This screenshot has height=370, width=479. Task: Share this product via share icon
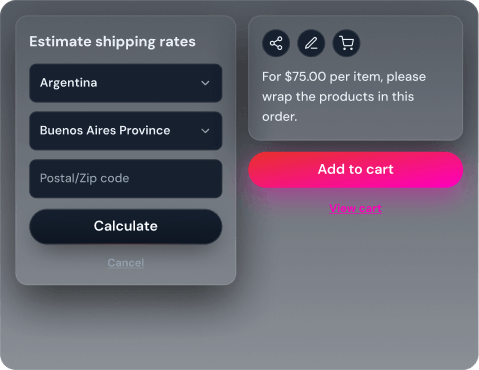[x=276, y=43]
